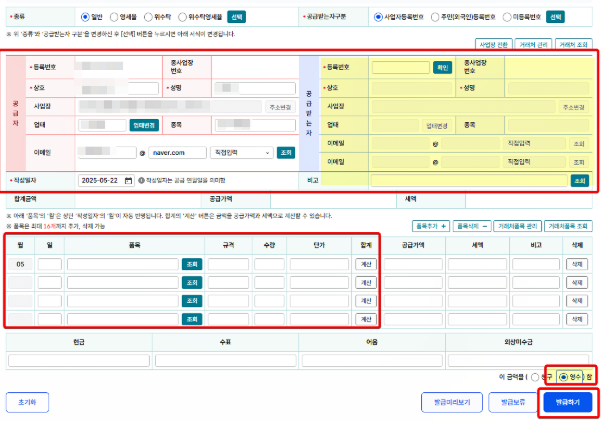Viewport: 602px width, 422px height.
Task: Click the 어음 note amount field
Action: 372,361
